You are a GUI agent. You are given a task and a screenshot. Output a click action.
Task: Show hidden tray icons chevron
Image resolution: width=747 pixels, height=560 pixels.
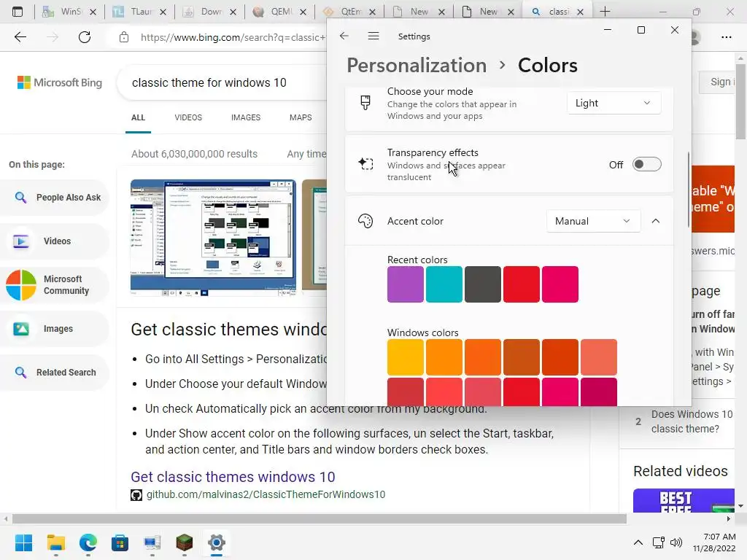pyautogui.click(x=638, y=542)
